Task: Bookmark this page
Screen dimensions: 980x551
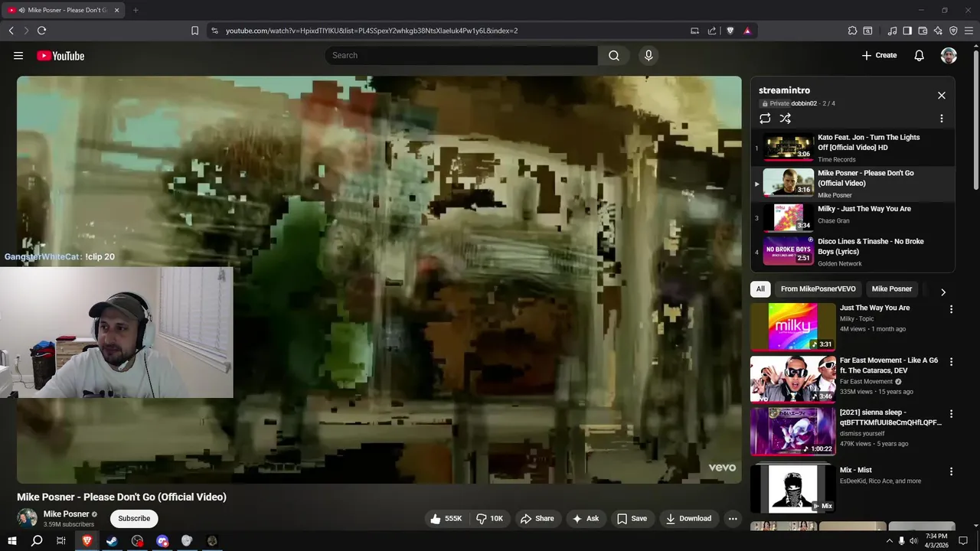Action: [194, 31]
